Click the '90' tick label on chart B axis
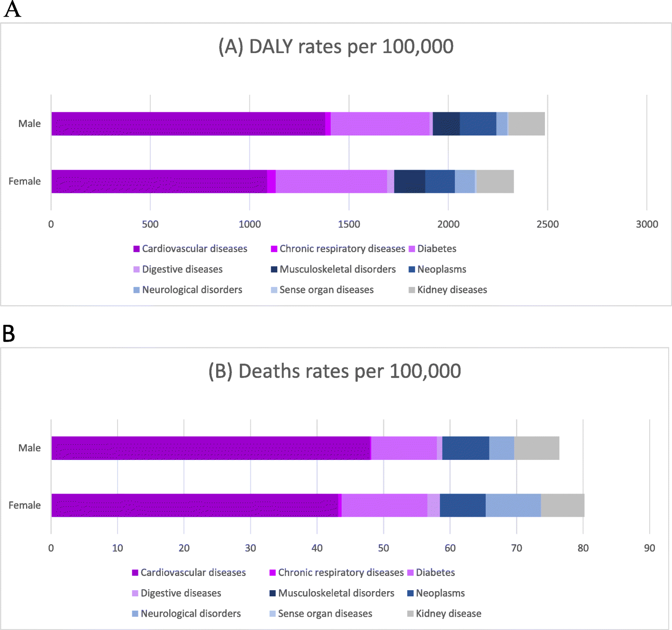672x630 pixels. (650, 549)
